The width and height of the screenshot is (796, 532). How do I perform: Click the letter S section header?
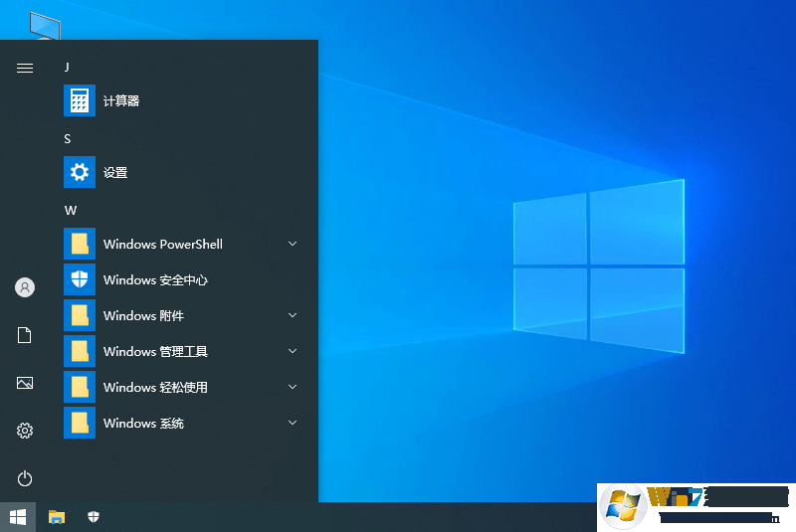[68, 138]
